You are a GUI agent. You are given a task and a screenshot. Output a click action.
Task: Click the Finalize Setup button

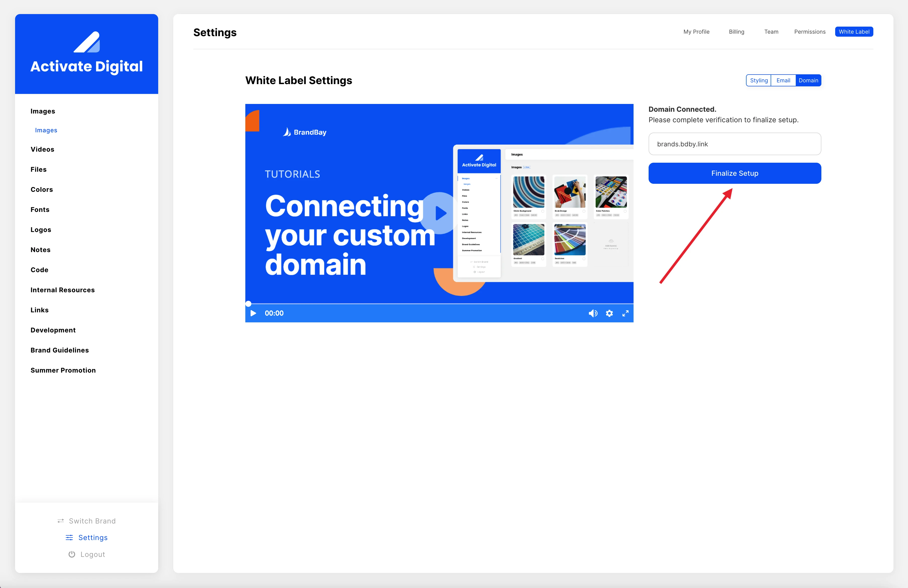tap(734, 173)
